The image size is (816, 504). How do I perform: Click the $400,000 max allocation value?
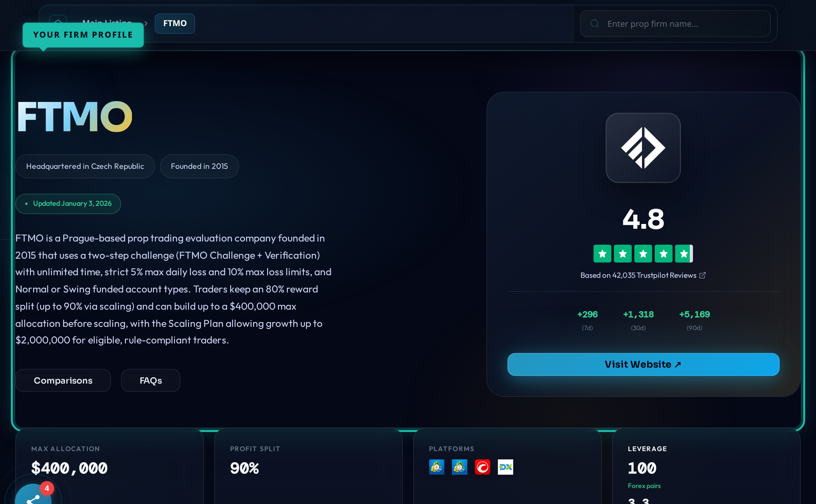[x=69, y=468]
